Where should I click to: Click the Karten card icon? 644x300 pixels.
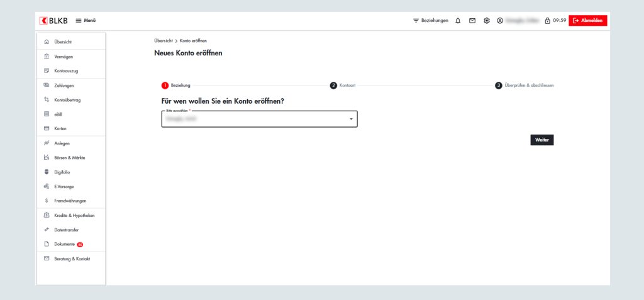(x=47, y=129)
